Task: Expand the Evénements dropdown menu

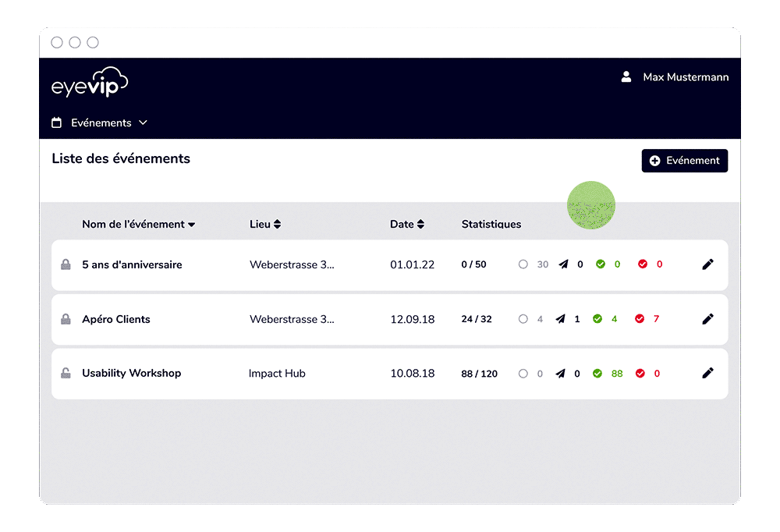Action: [x=100, y=123]
